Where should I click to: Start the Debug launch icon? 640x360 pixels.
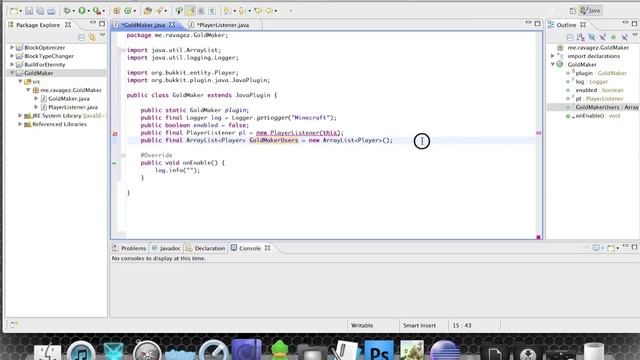pyautogui.click(x=67, y=11)
